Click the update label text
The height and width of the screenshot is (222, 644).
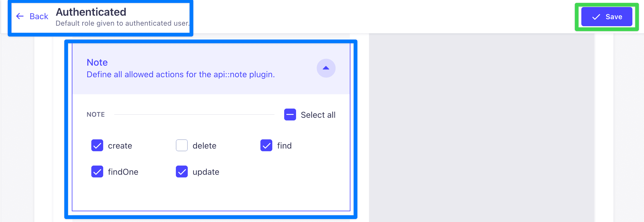(206, 172)
